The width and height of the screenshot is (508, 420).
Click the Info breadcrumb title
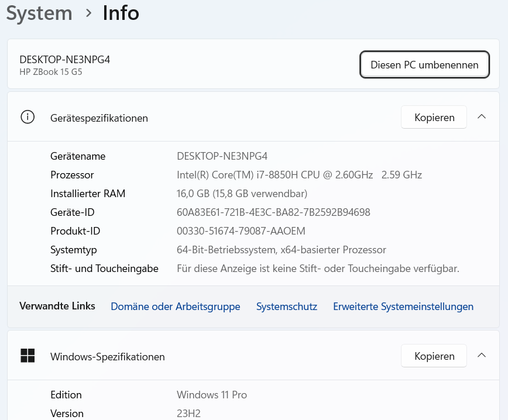click(x=121, y=13)
